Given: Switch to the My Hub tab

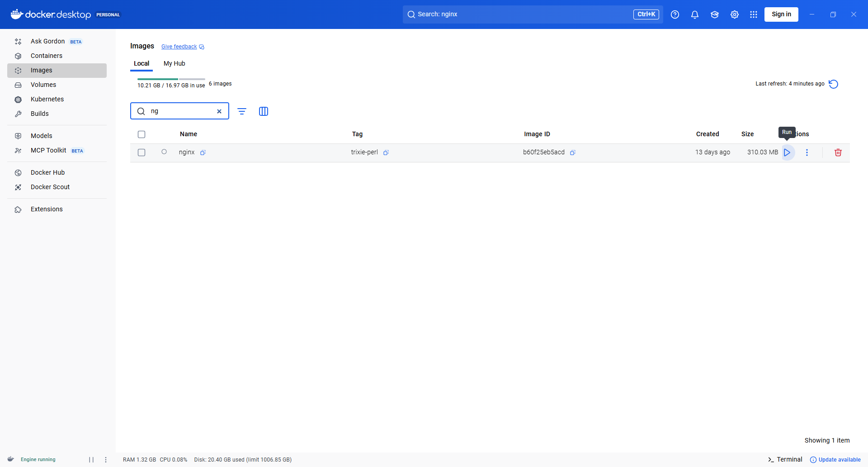Looking at the screenshot, I should [175, 63].
